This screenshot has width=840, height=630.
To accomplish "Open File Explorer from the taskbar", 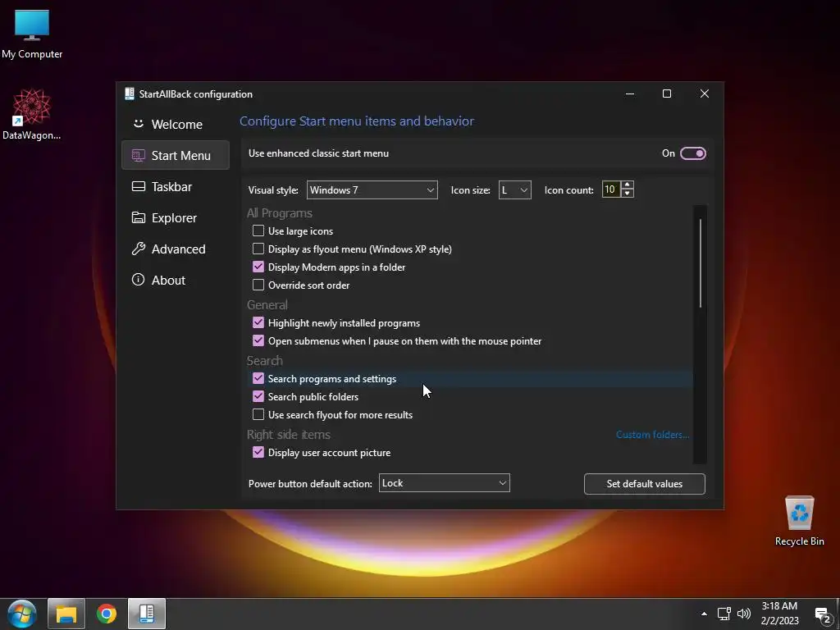I will 66,614.
